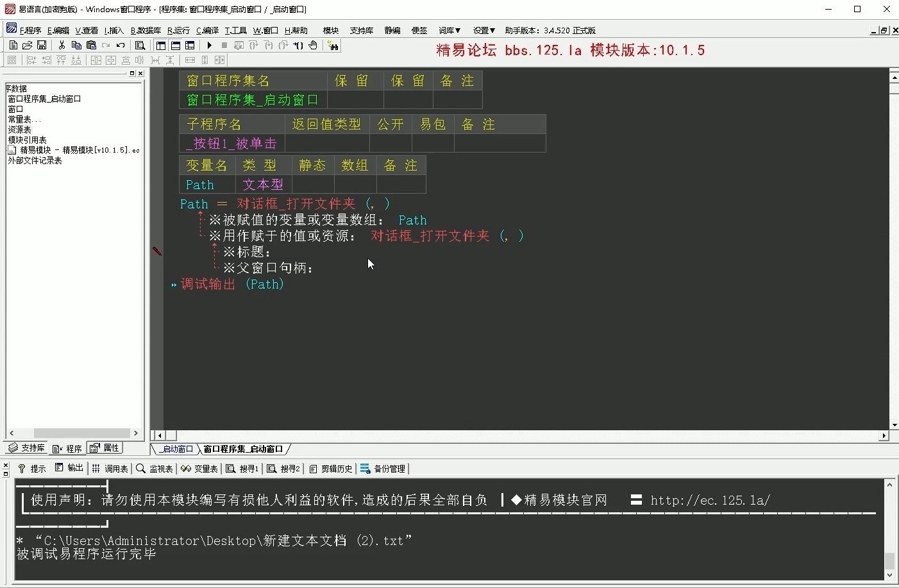This screenshot has height=588, width=899.
Task: Select 常量表 in the program tree
Action: 24,119
